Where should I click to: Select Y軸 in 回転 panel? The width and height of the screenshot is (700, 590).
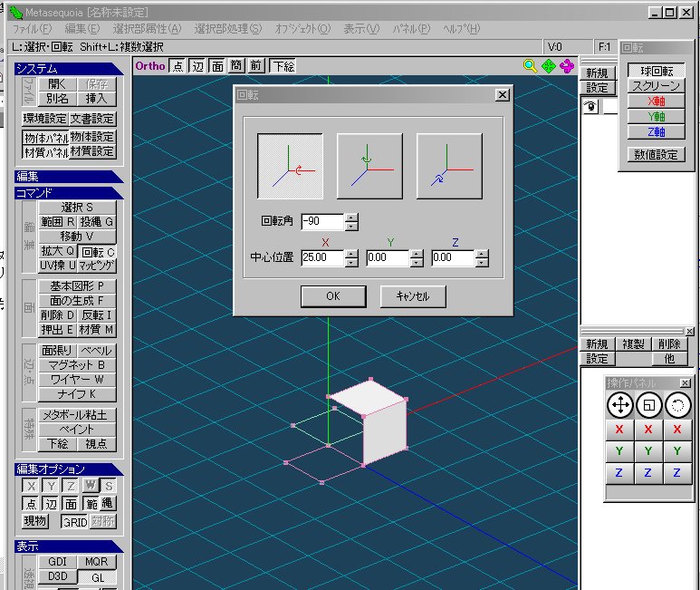click(x=656, y=117)
